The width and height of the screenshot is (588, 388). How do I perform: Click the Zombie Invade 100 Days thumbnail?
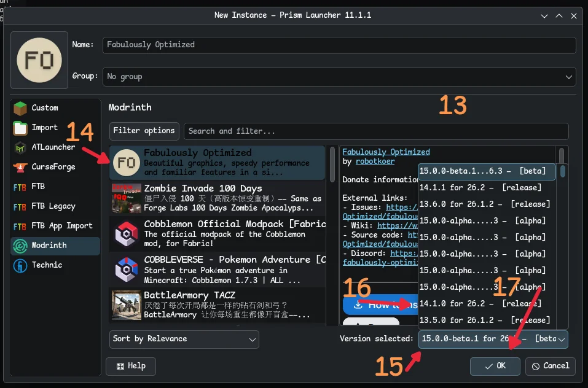pos(127,198)
